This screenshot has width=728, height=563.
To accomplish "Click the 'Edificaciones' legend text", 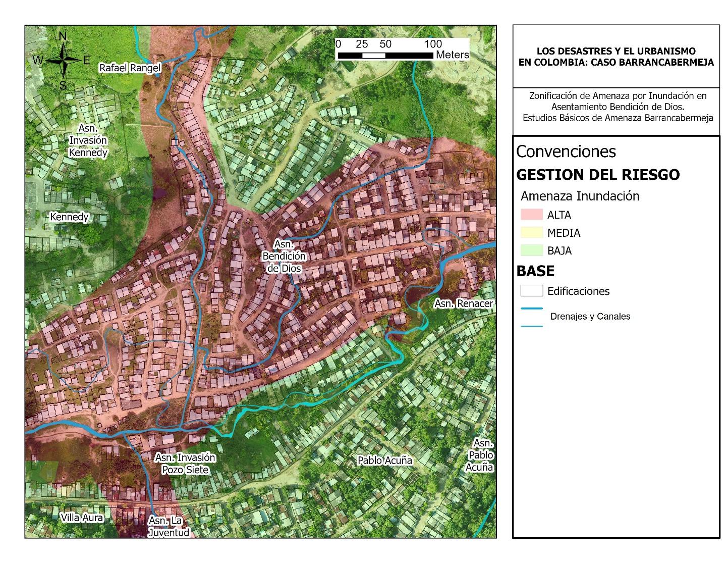I will click(x=578, y=291).
